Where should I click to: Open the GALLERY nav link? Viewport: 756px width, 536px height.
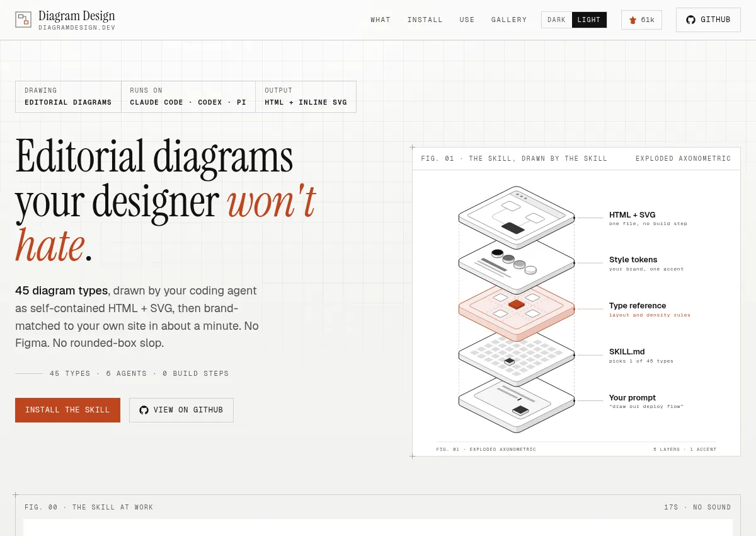coord(509,20)
